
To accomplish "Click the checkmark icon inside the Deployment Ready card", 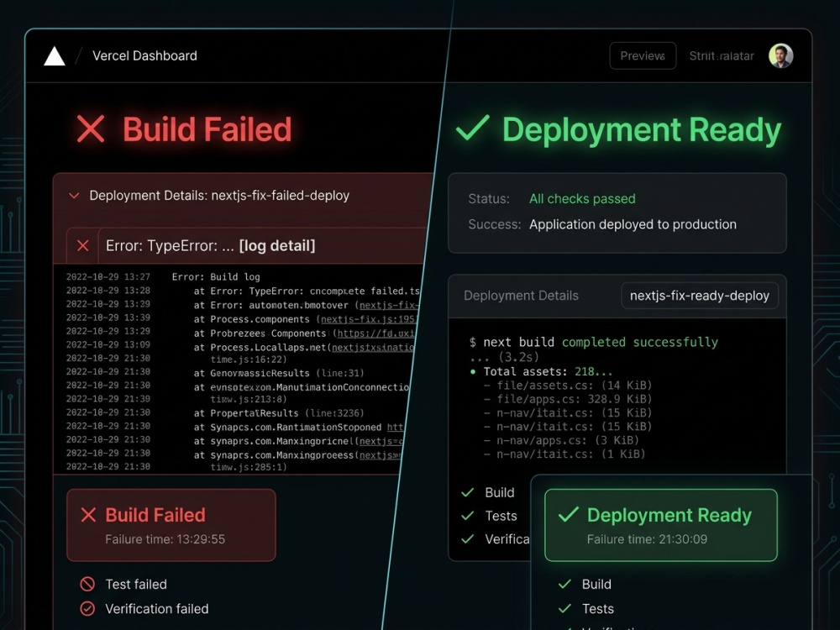I will tap(569, 514).
